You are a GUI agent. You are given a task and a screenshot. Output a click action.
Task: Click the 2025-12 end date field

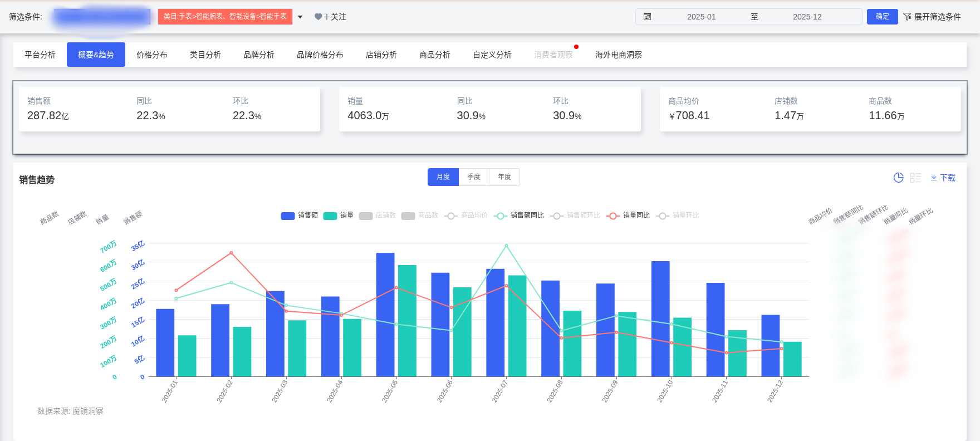807,17
